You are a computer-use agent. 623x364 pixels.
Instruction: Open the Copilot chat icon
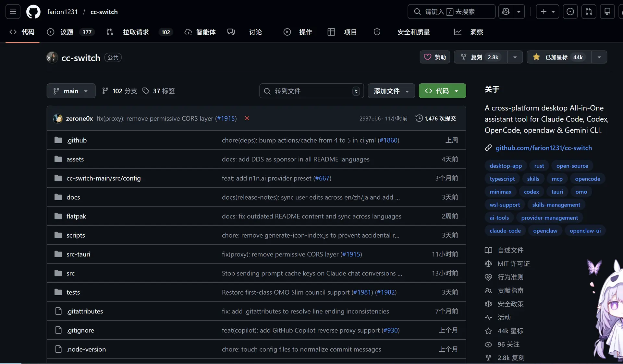pos(506,12)
